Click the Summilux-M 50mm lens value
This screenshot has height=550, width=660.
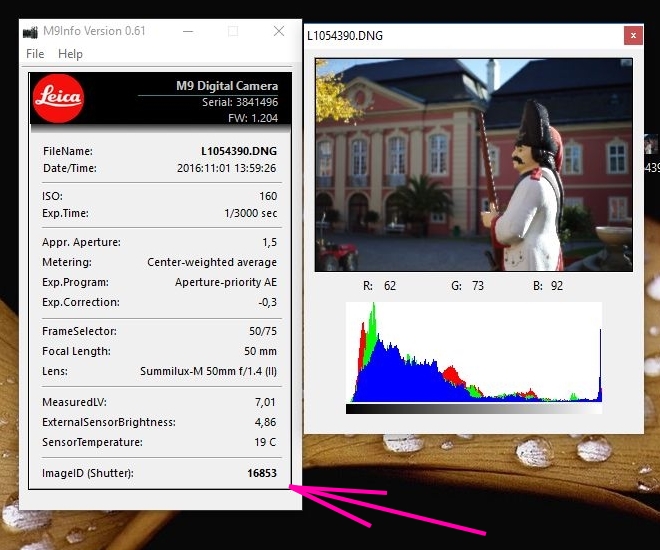click(208, 372)
